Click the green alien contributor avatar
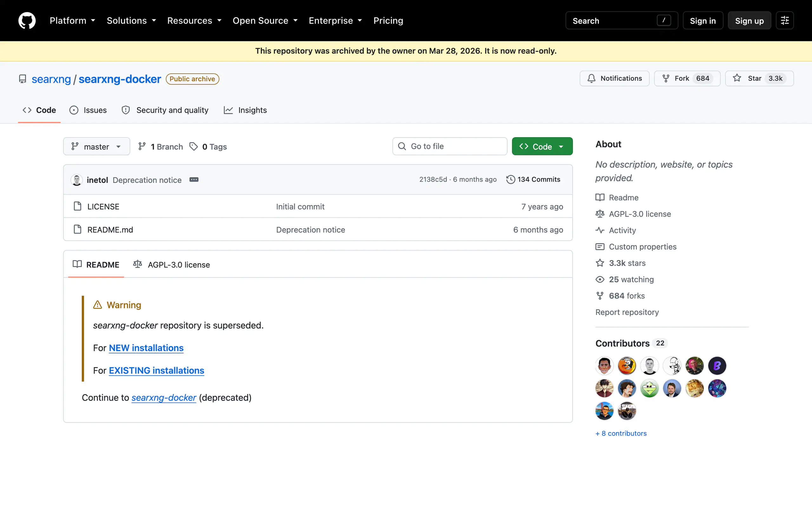 point(649,388)
